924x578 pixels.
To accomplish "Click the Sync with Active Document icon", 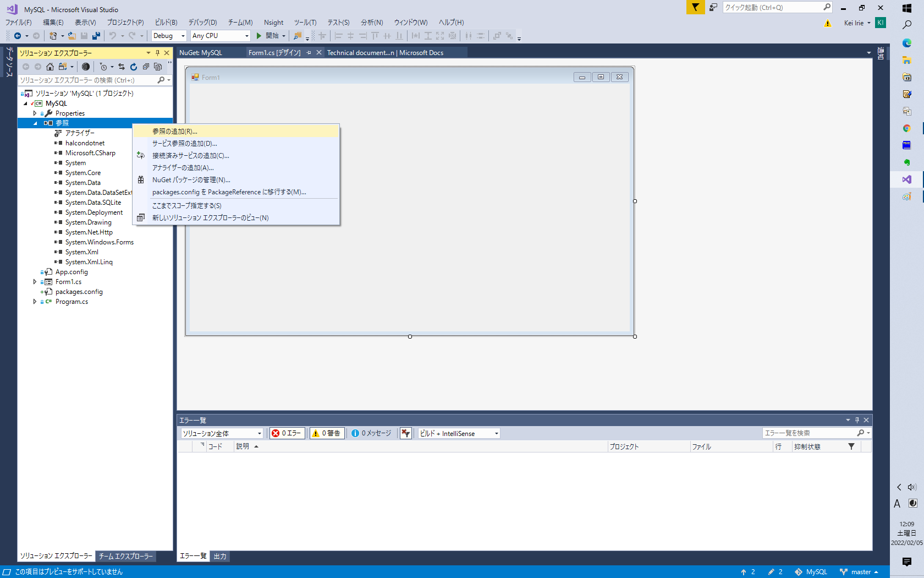I will point(122,67).
